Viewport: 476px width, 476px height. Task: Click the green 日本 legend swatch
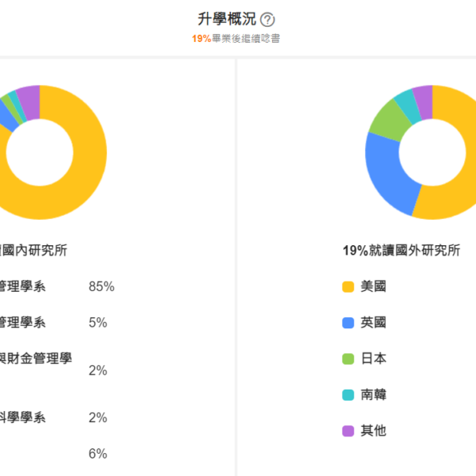point(347,359)
